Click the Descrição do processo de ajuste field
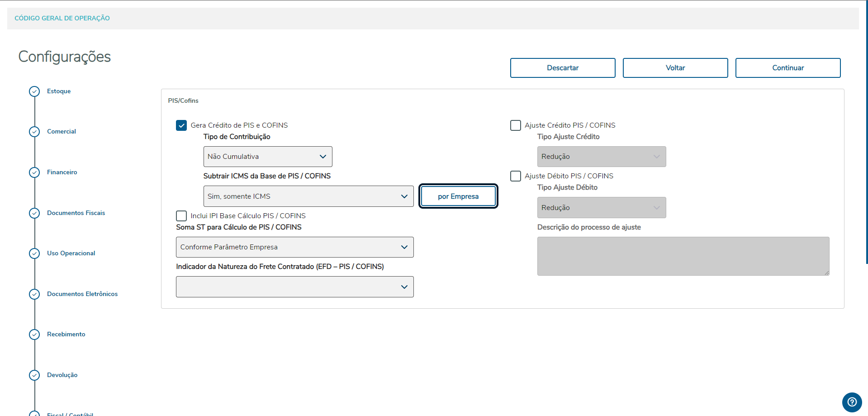Image resolution: width=868 pixels, height=416 pixels. pyautogui.click(x=683, y=256)
